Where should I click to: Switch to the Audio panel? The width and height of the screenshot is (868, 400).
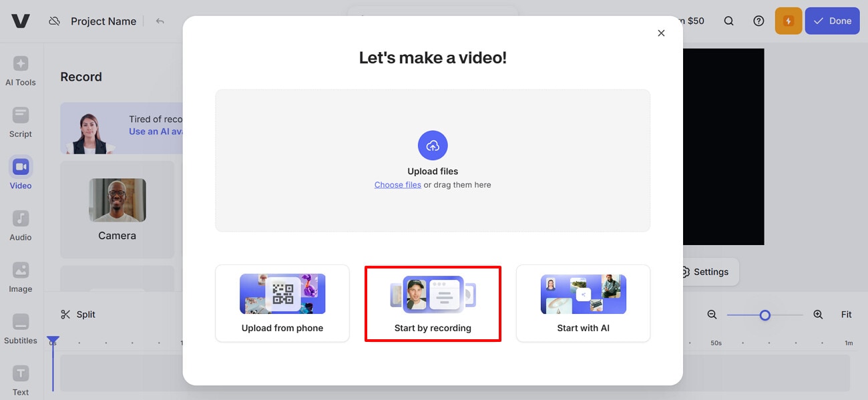[x=20, y=225]
